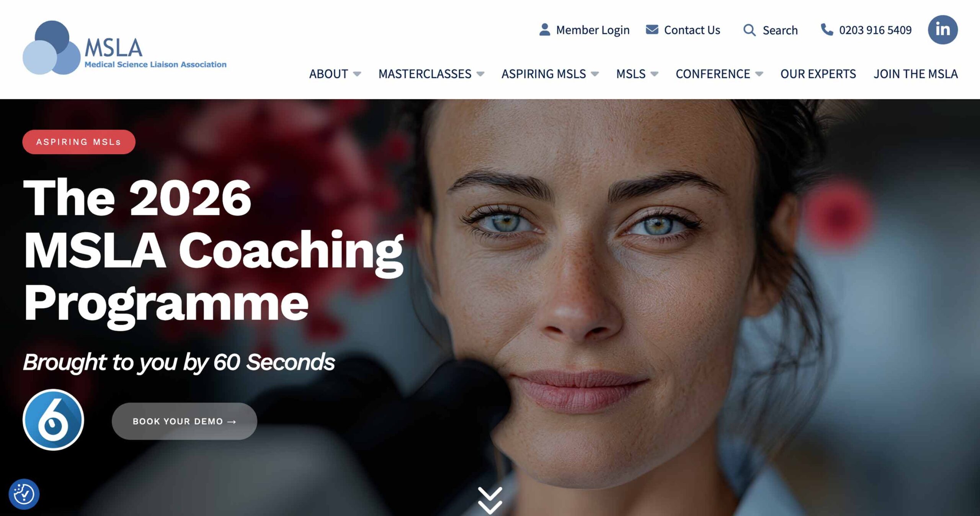This screenshot has height=516, width=980.
Task: Click the magnifying glass search icon
Action: 749,30
